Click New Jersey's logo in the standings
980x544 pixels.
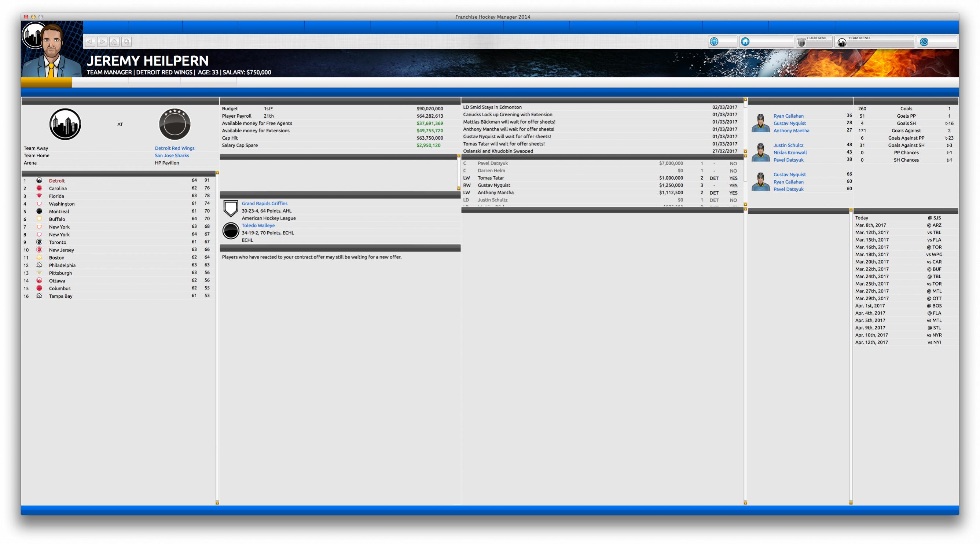[39, 250]
